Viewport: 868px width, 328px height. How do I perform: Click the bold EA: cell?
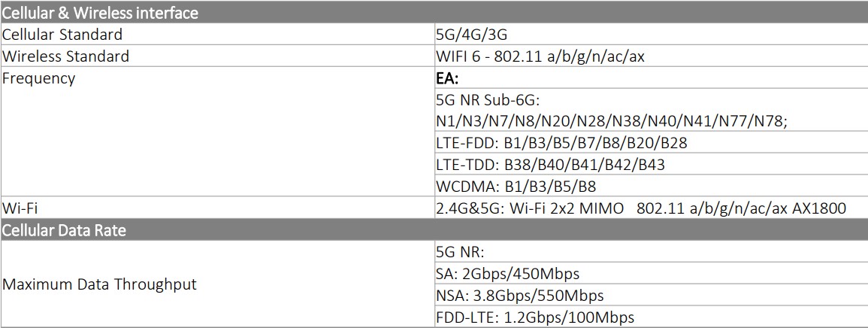point(448,78)
